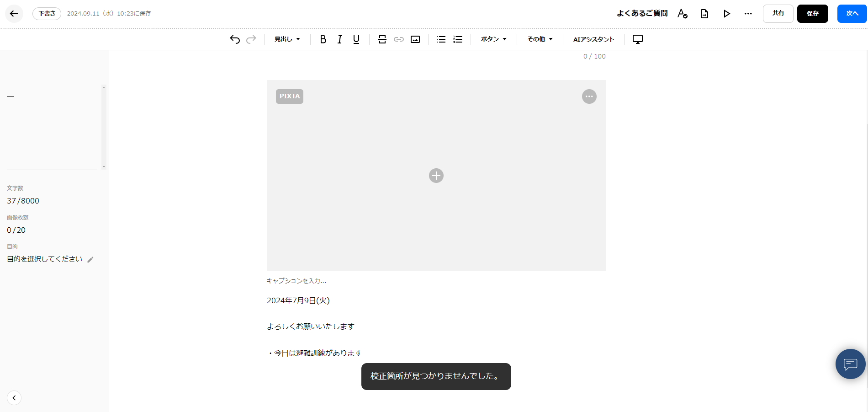
Task: Click the back arrow icon
Action: (x=14, y=14)
